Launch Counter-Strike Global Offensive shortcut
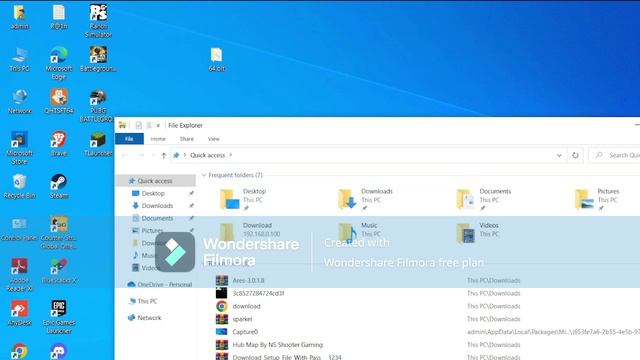The image size is (640, 360). pyautogui.click(x=59, y=233)
